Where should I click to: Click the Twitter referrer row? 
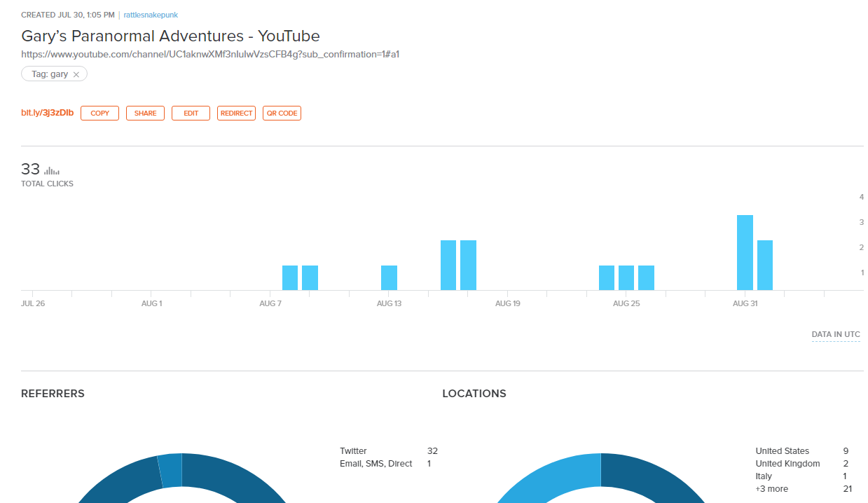click(x=389, y=451)
